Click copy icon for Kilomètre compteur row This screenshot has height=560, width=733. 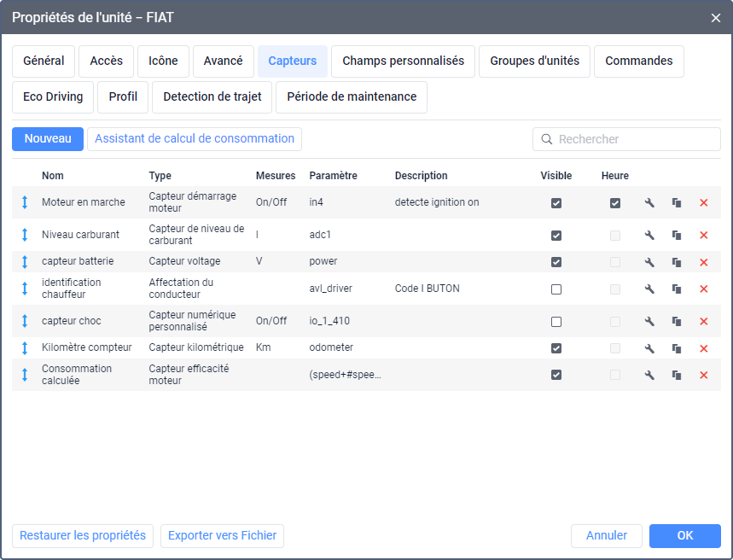point(677,348)
